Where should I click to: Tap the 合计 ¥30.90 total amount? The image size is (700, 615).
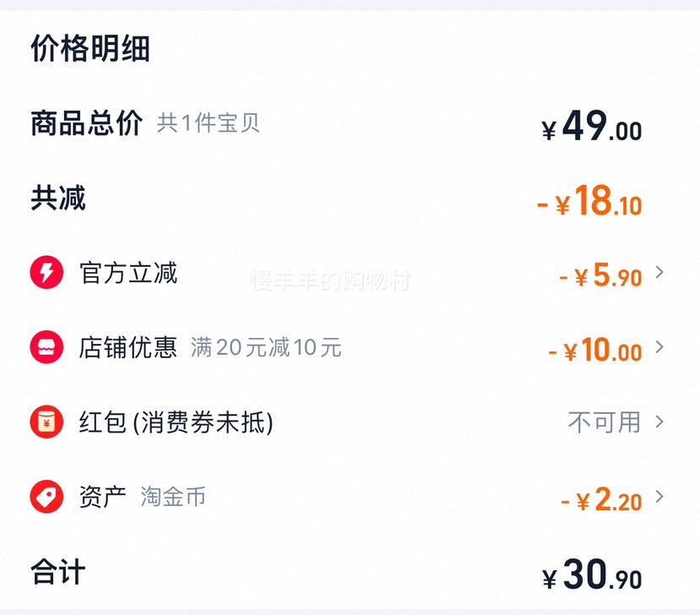592,574
